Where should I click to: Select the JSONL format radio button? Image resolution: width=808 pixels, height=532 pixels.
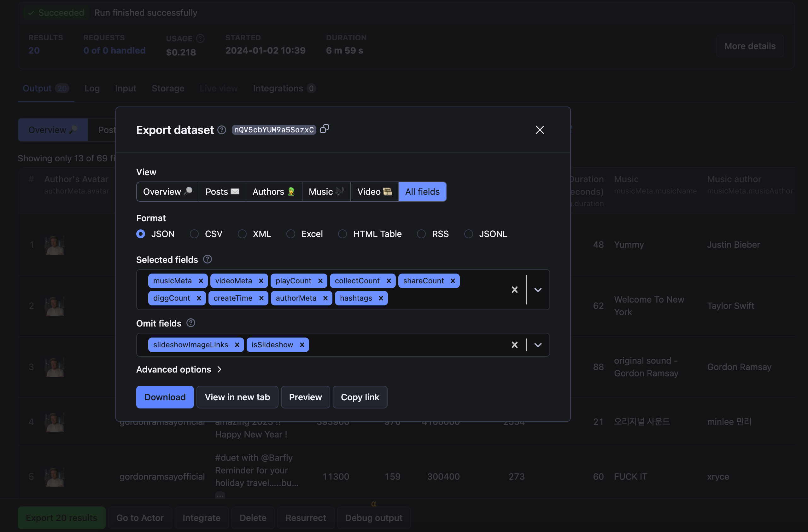(469, 234)
